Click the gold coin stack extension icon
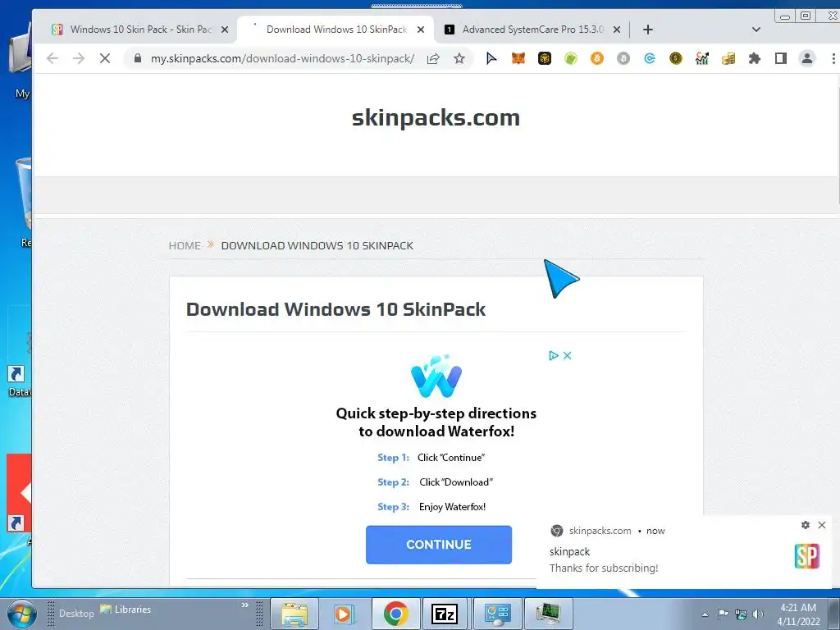Image resolution: width=840 pixels, height=630 pixels. click(728, 58)
